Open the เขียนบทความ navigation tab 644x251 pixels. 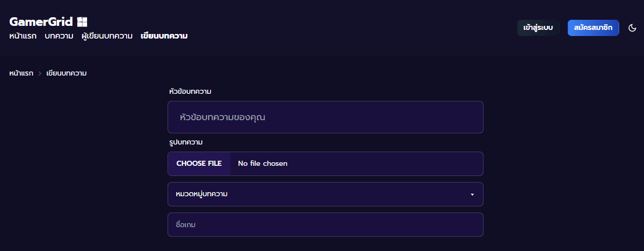[164, 36]
